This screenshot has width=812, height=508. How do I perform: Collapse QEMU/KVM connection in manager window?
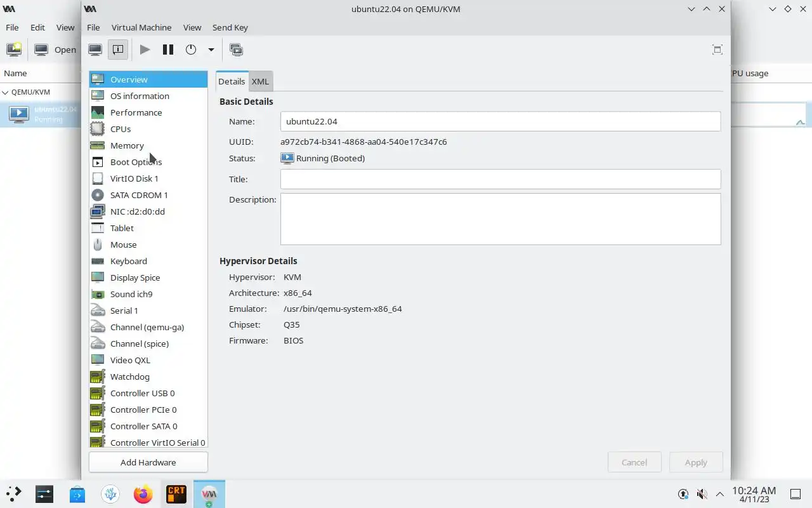[x=6, y=92]
